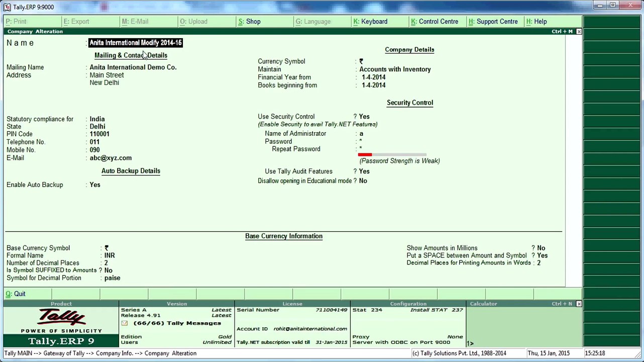Click Mailing Name Anita International Demo Co.
Screen dimensions: 644x362
tap(133, 67)
